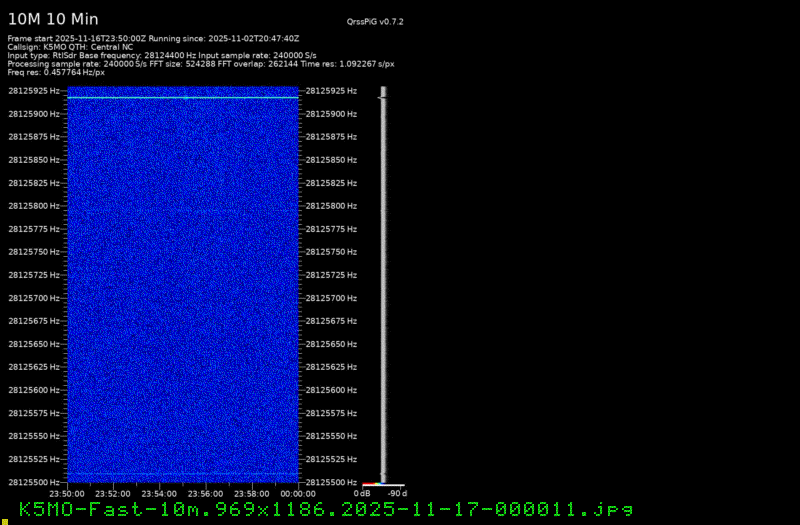Screen dimensions: 800x525
Task: Click the 00:00:00 time axis label
Action: coord(298,493)
